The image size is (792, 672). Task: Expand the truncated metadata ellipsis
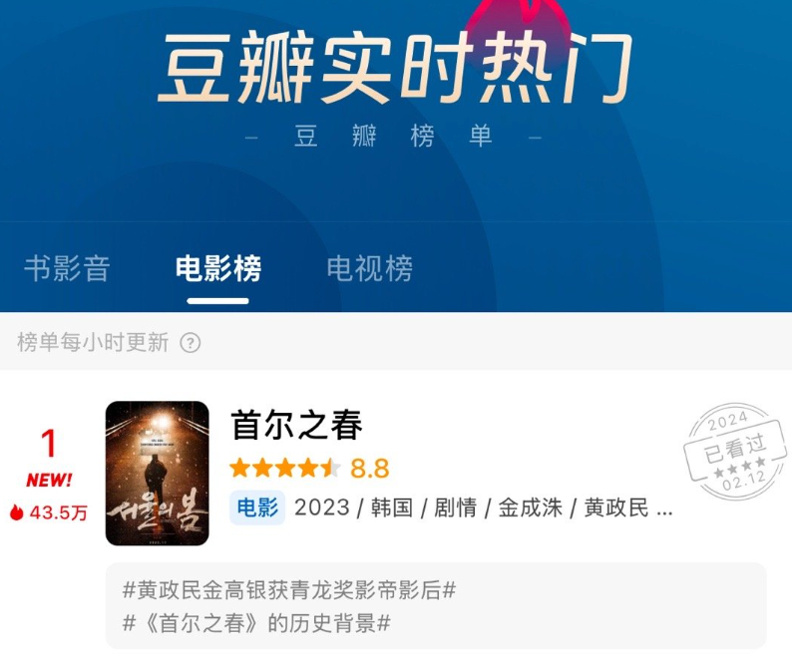click(664, 508)
